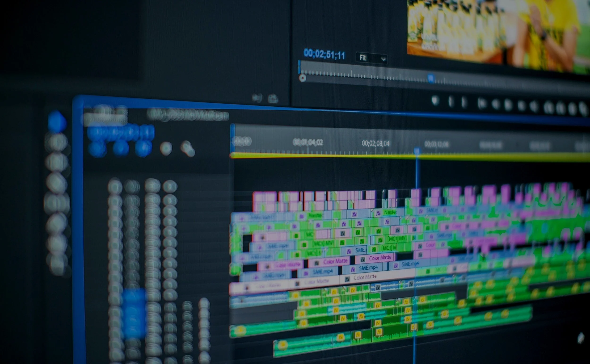Click the Add Marker icon below program monitor
The image size is (590, 364).
435,101
